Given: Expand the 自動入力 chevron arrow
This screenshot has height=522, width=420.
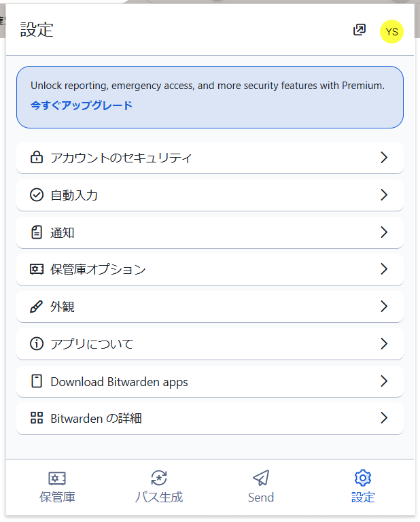Looking at the screenshot, I should point(384,195).
